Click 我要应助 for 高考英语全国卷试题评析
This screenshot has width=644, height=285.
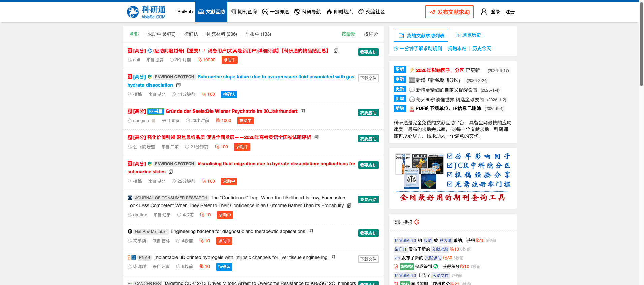[368, 139]
